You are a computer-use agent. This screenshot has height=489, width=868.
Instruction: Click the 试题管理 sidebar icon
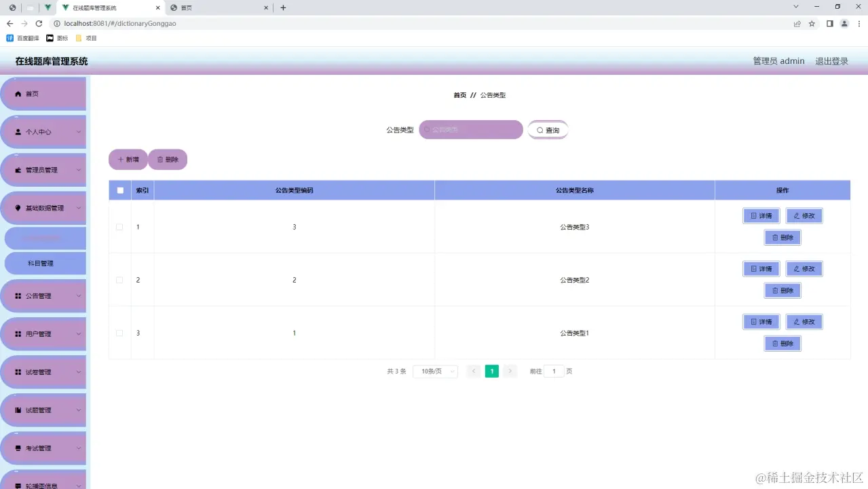pyautogui.click(x=18, y=410)
